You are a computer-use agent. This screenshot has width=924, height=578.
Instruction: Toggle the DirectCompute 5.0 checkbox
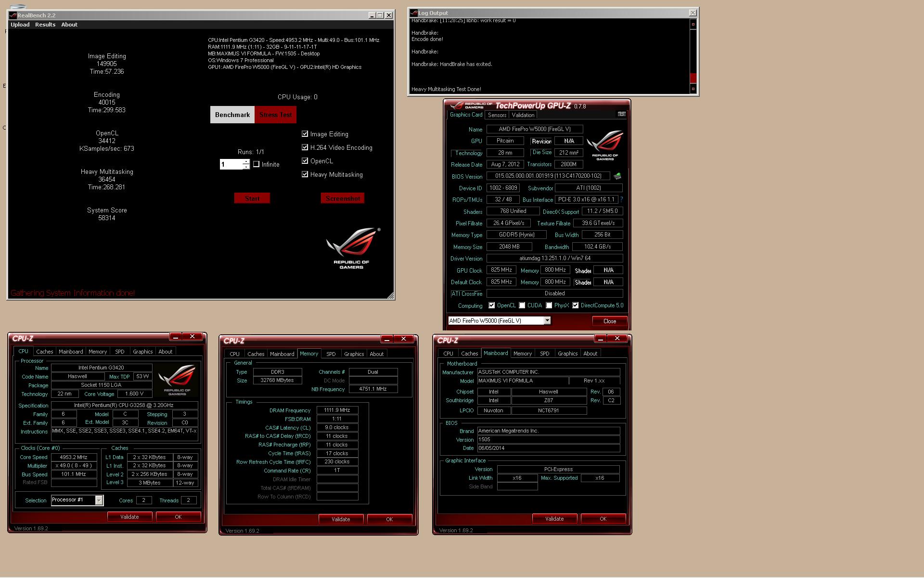pos(575,305)
